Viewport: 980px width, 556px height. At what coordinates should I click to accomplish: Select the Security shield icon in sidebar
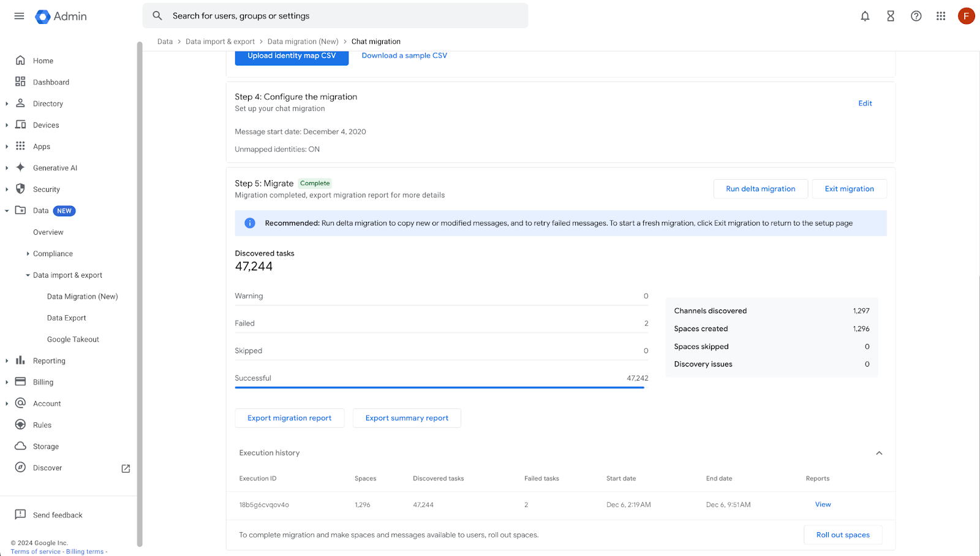[20, 189]
